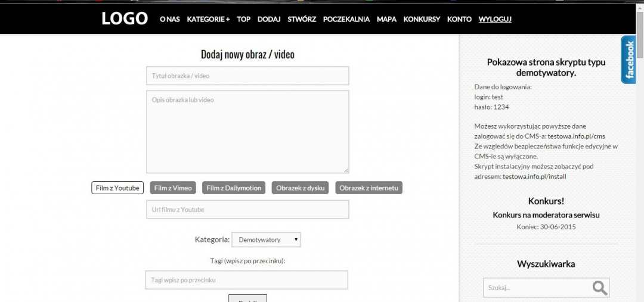
Task: Open O NAS menu item
Action: click(x=169, y=19)
